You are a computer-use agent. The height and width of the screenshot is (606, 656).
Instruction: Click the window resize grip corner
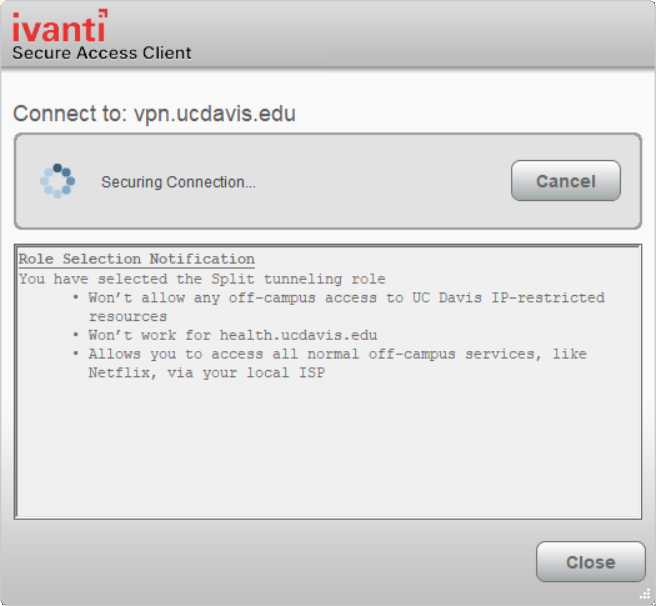[645, 595]
